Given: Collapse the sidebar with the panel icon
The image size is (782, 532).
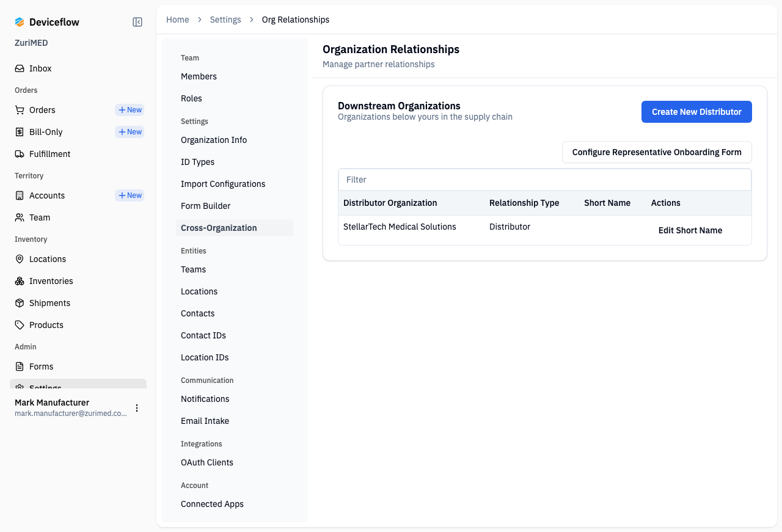Looking at the screenshot, I should (137, 22).
